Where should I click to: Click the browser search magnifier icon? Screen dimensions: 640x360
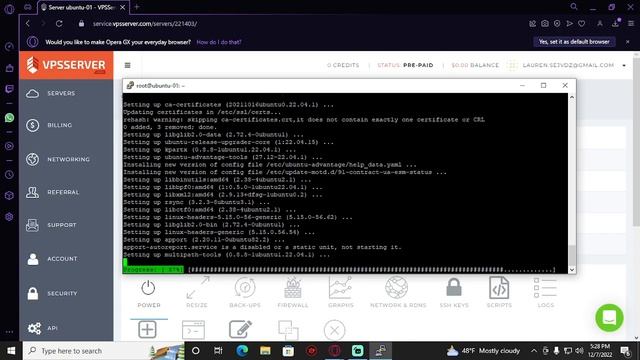pyautogui.click(x=574, y=7)
